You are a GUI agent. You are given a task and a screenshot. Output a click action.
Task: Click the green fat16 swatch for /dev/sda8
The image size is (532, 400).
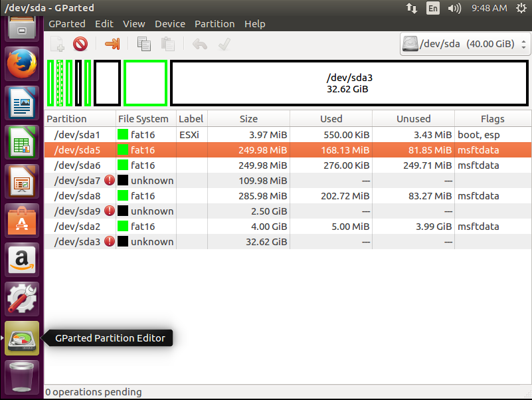(x=123, y=195)
